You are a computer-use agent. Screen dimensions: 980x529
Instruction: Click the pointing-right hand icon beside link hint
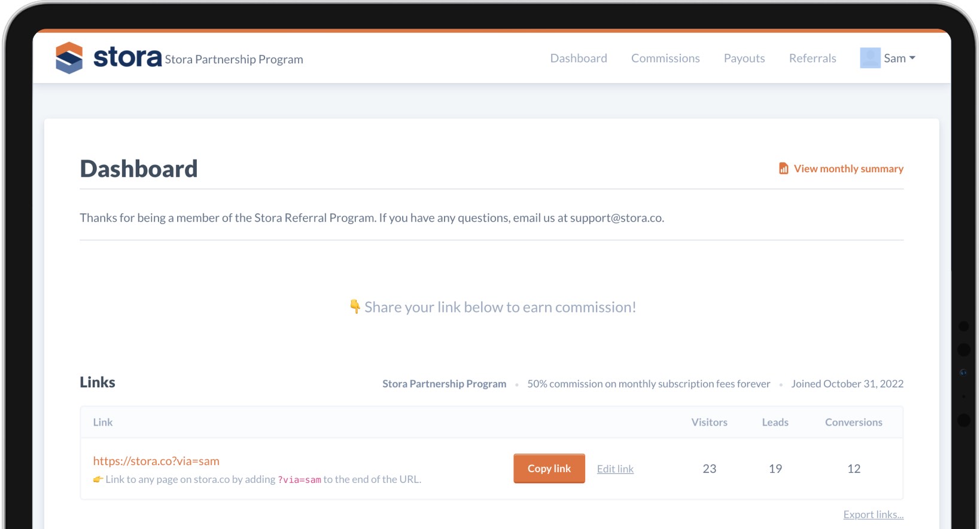point(98,479)
